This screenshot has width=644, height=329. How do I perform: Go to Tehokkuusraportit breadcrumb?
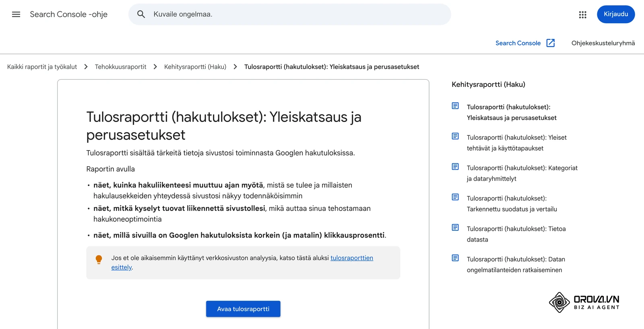click(x=120, y=67)
